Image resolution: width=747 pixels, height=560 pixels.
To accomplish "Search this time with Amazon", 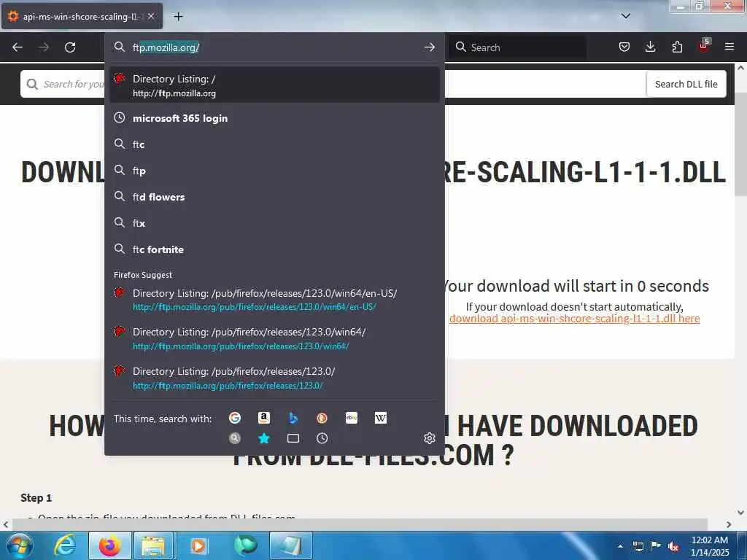I will [264, 418].
